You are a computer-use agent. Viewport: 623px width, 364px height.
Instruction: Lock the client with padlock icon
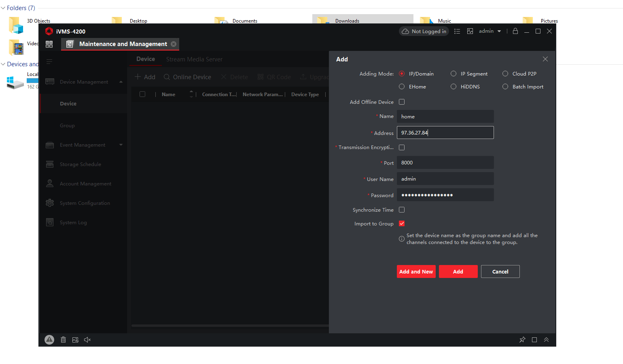(515, 31)
